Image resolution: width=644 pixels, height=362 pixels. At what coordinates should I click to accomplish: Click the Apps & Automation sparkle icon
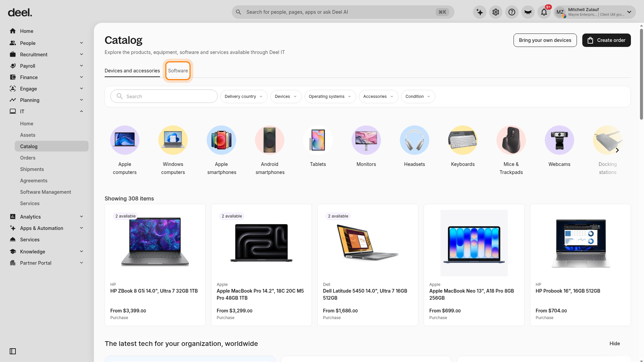(13, 228)
